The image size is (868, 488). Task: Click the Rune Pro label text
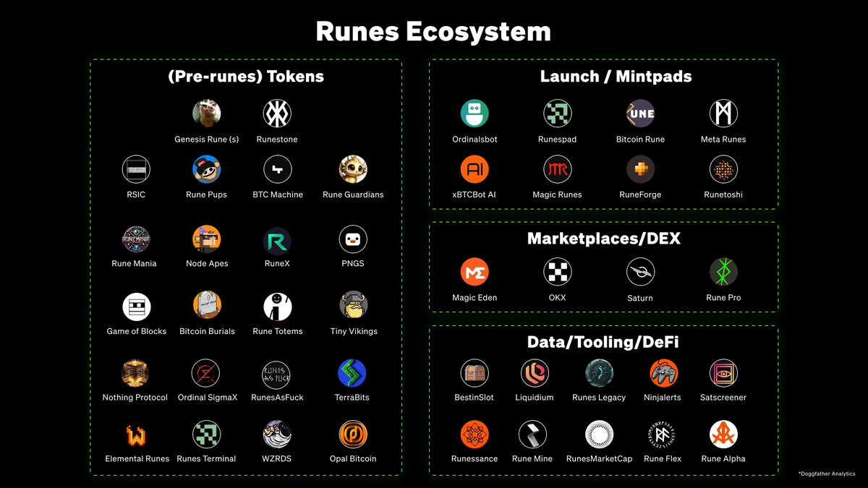coord(723,298)
